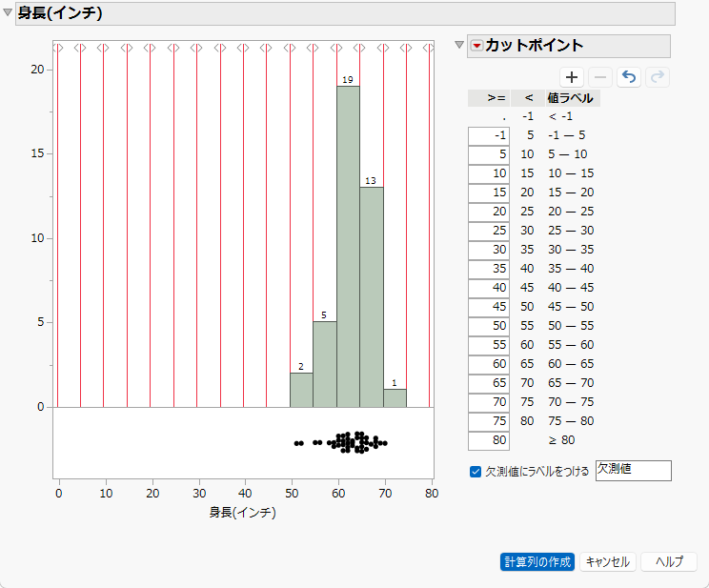Select the >= cut point field containing 20
The image size is (709, 588).
click(x=489, y=212)
